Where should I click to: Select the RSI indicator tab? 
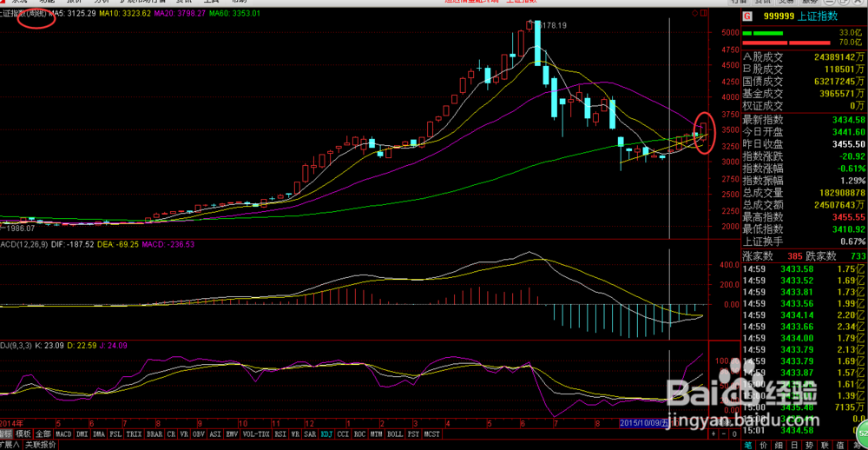coord(280,434)
